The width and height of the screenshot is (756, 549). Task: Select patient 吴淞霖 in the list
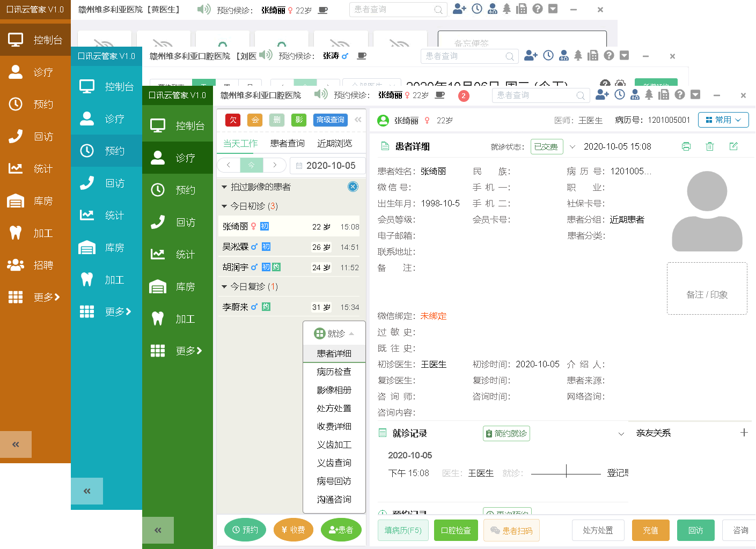click(236, 247)
